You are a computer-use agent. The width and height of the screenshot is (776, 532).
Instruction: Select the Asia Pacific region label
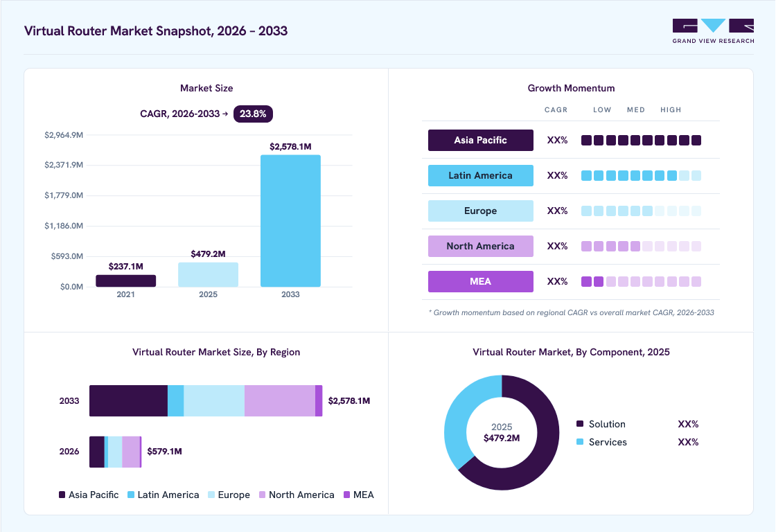tap(481, 140)
